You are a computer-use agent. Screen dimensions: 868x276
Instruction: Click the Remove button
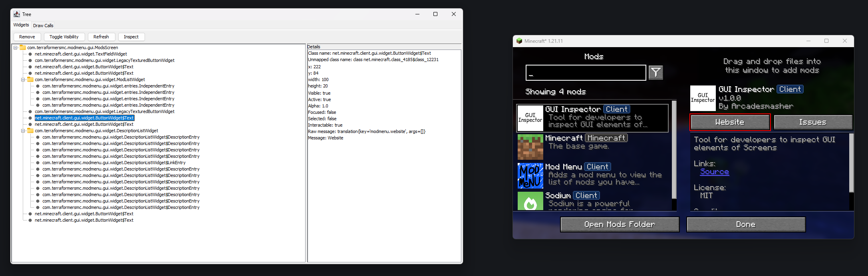point(27,37)
